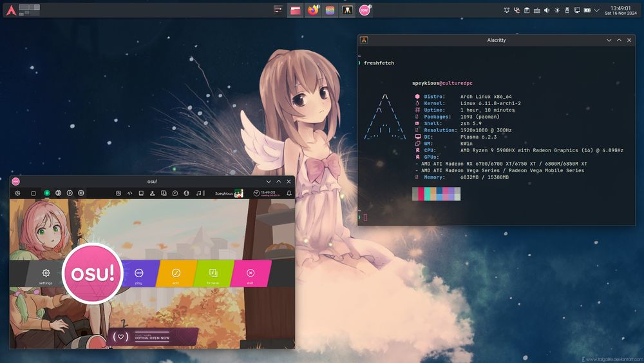The width and height of the screenshot is (644, 363).
Task: Click the Alacritty window title bar icon
Action: tap(364, 40)
